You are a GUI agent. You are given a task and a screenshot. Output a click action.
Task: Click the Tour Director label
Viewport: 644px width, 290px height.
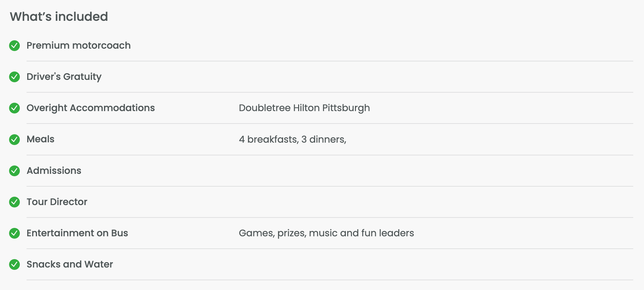(57, 202)
